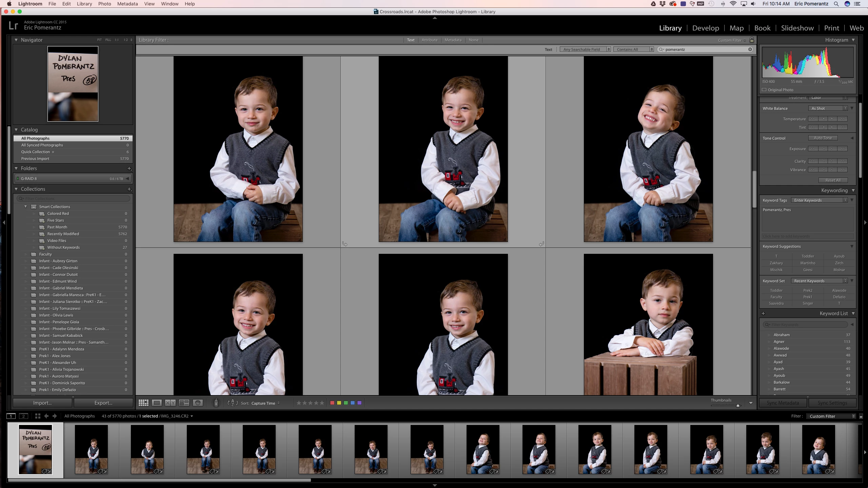
Task: Switch to Grid view icon
Action: point(143,403)
